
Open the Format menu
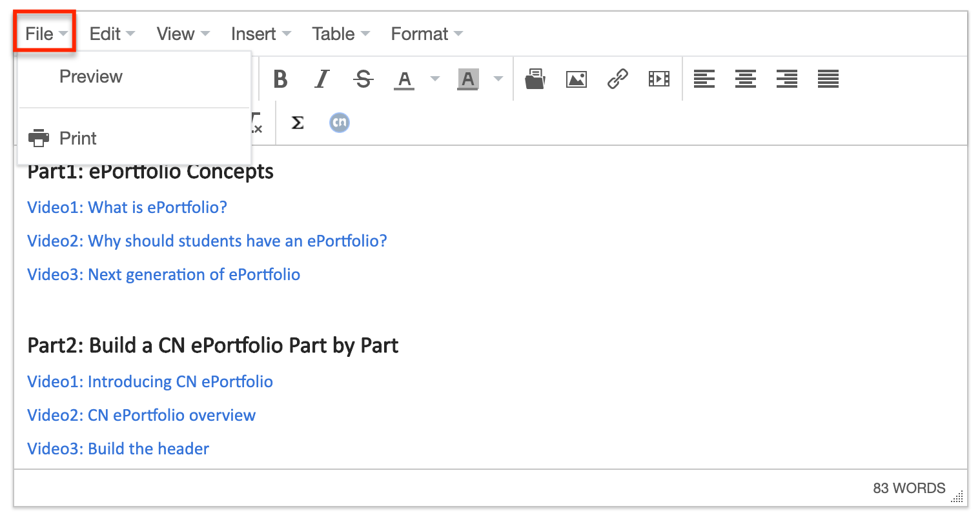click(x=427, y=34)
